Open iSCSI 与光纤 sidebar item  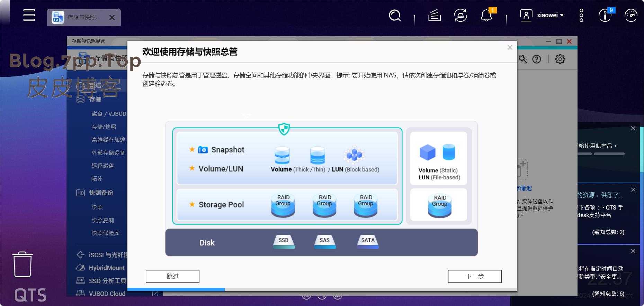pos(102,255)
